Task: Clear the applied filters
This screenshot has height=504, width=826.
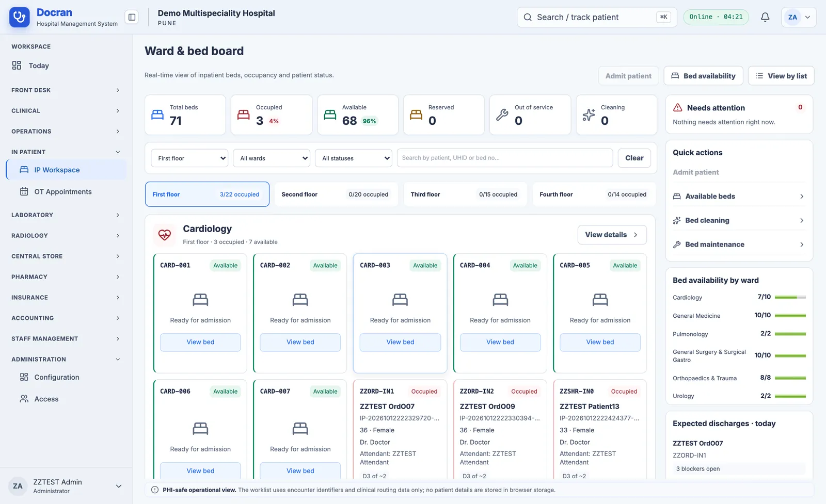Action: (634, 158)
